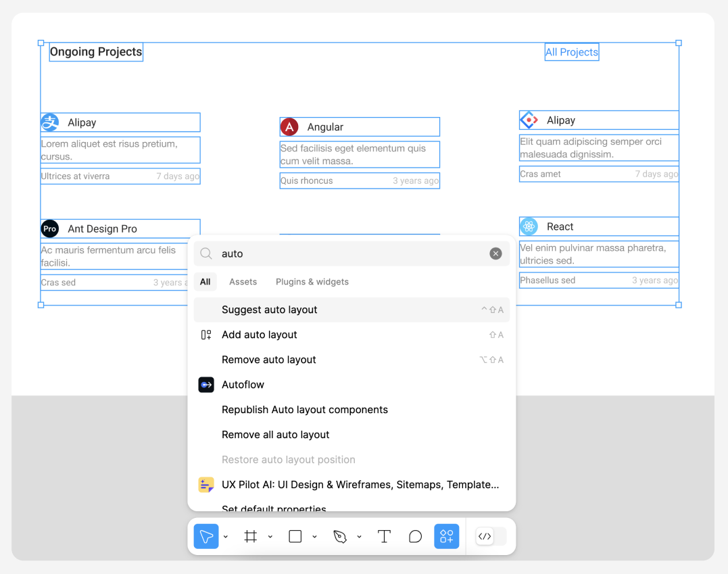Choose Republish Auto layout components
Image resolution: width=728 pixels, height=574 pixels.
351,410
